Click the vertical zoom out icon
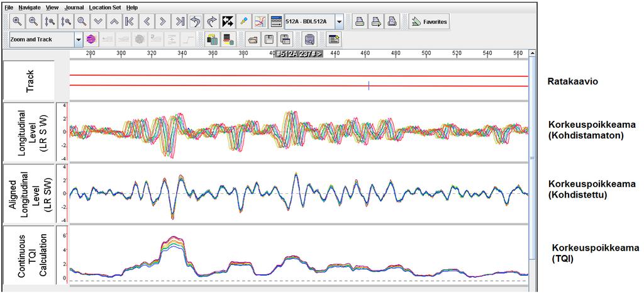The image size is (644, 304). [x=65, y=21]
